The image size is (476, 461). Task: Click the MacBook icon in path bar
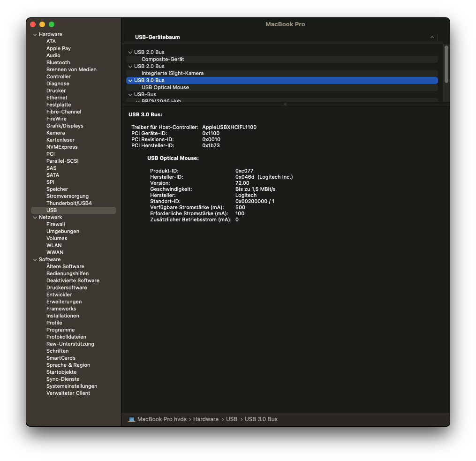click(131, 419)
